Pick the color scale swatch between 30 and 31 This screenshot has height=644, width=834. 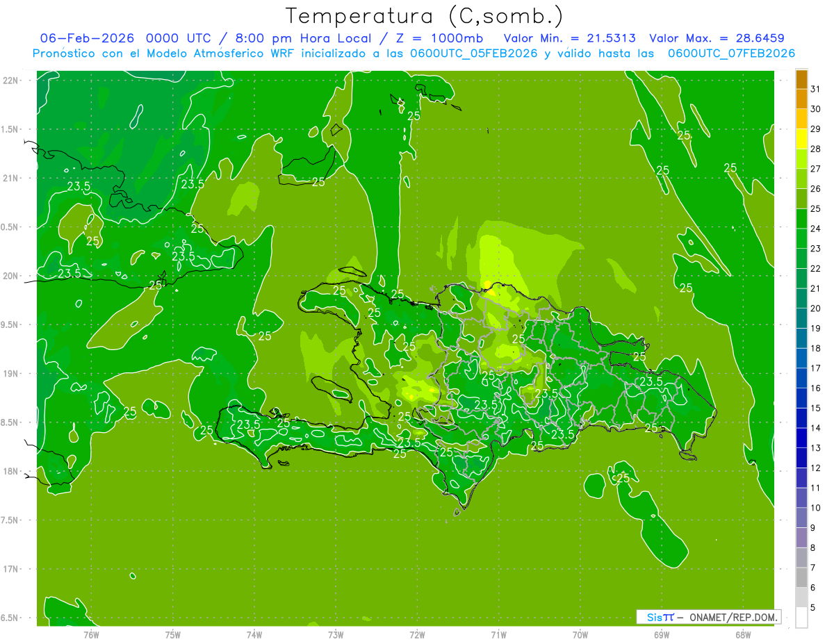tap(801, 99)
